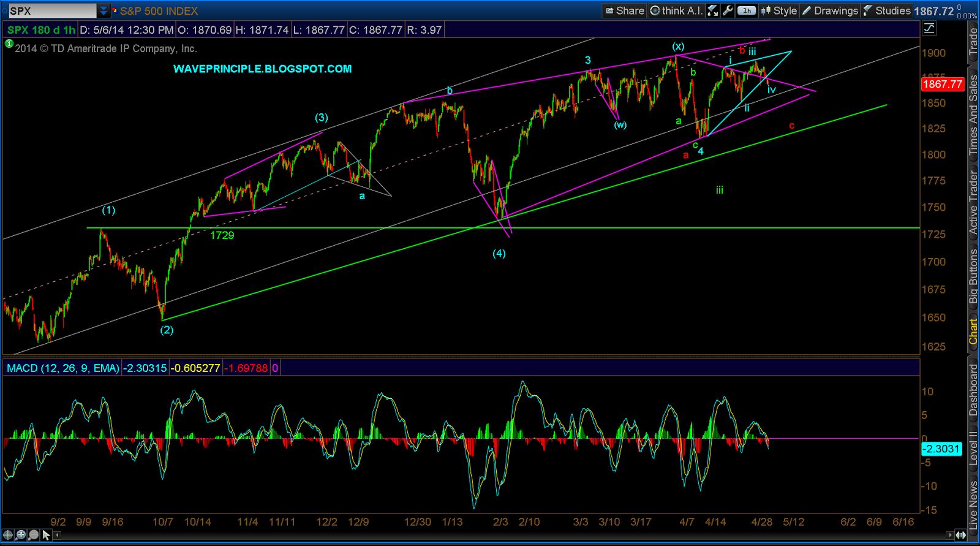Screen dimensions: 980x546
Task: Click the crosshair pan tool icon
Action: point(8,535)
